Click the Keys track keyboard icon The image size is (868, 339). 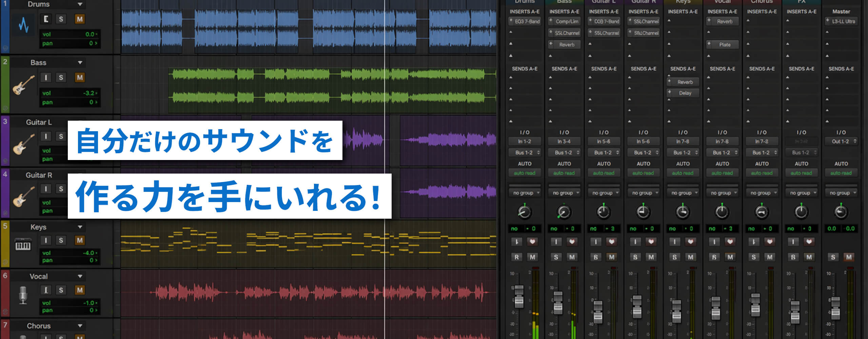(23, 244)
